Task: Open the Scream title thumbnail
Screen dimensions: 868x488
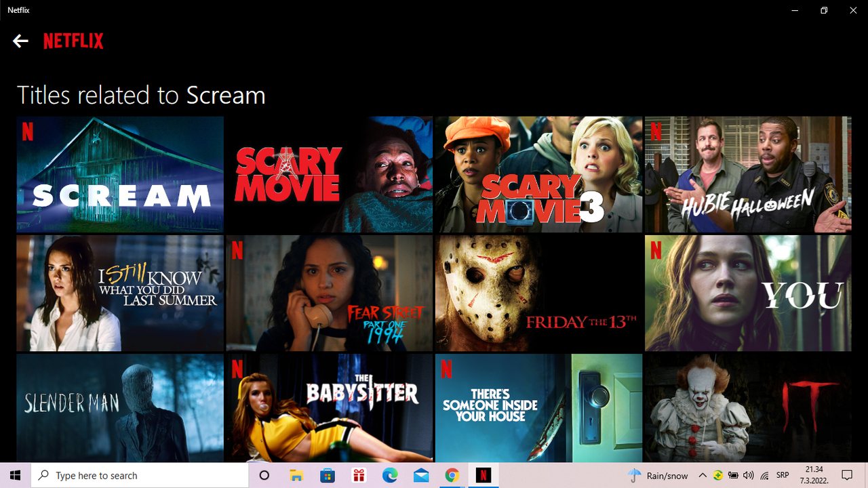Action: click(120, 174)
